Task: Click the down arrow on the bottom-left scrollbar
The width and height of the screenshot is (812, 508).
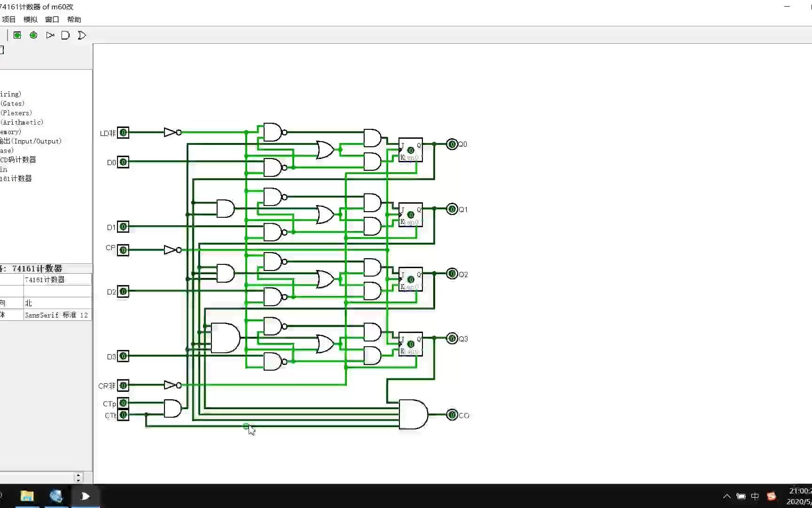Action: pyautogui.click(x=78, y=480)
